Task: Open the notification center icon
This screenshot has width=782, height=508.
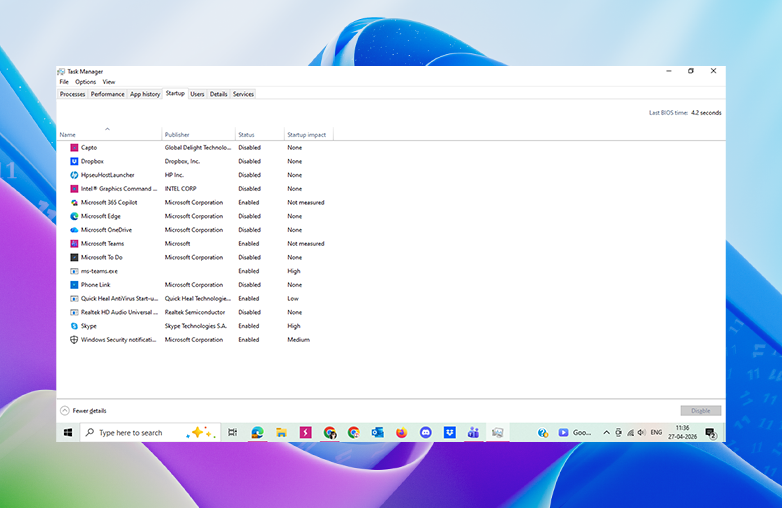Action: 711,433
